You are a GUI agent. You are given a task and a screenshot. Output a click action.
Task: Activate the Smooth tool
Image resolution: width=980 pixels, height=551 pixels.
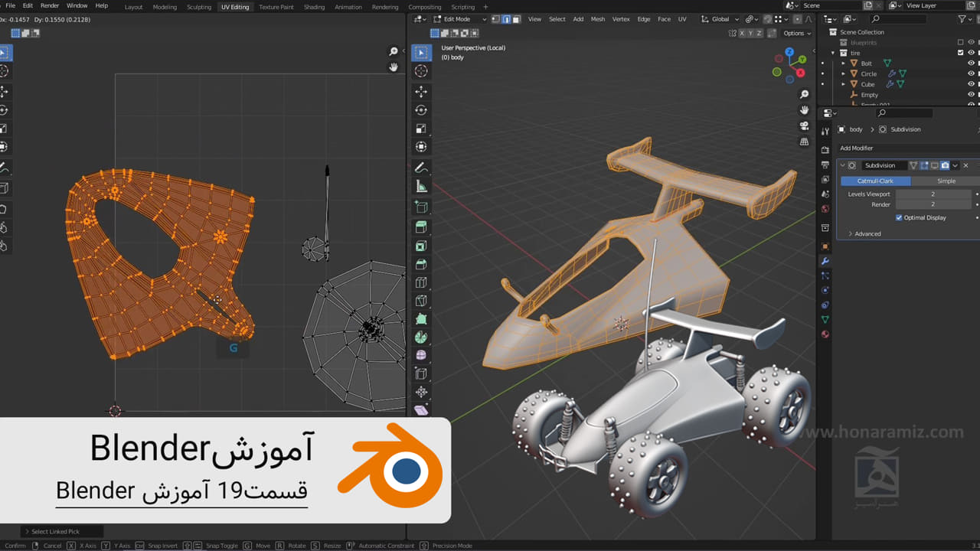pyautogui.click(x=421, y=356)
